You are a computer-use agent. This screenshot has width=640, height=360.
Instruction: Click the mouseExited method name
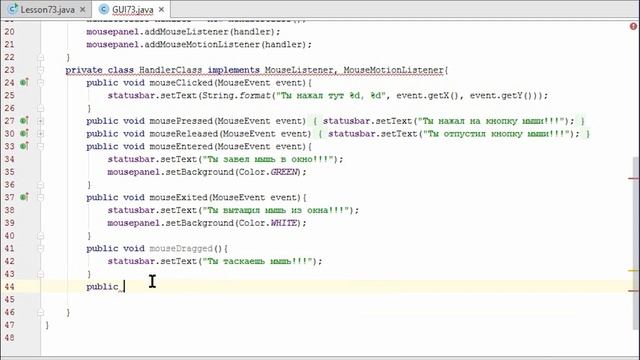pos(178,197)
